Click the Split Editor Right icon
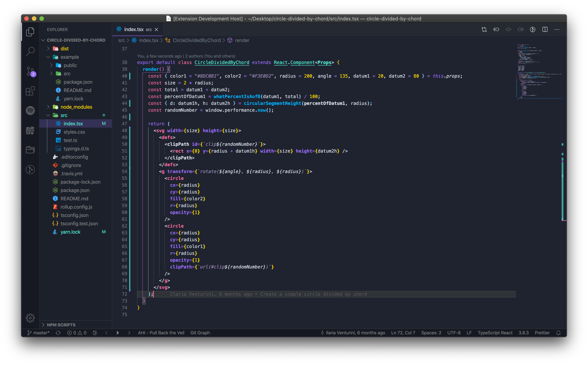The height and width of the screenshot is (365, 588). 545,30
